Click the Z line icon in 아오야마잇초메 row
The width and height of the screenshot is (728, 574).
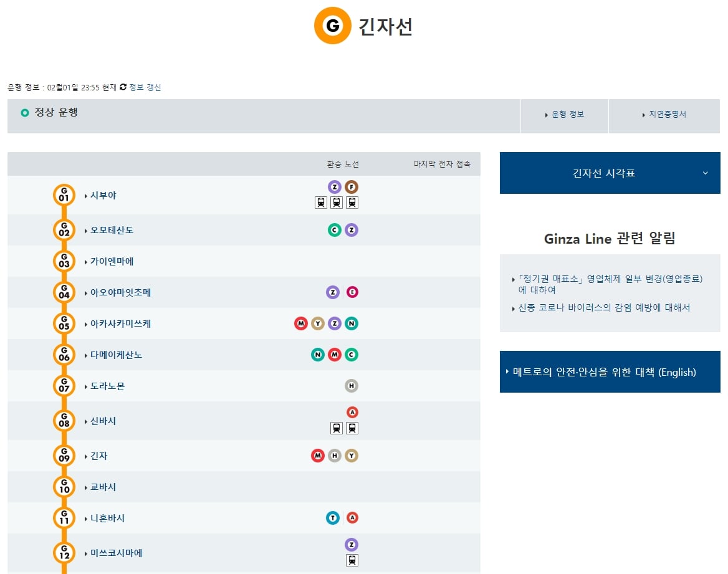click(332, 292)
